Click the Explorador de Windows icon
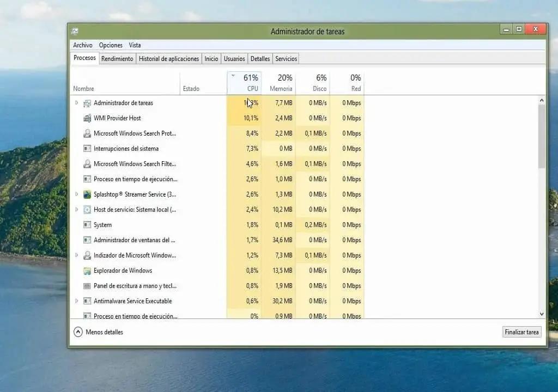The height and width of the screenshot is (392, 558). point(87,271)
